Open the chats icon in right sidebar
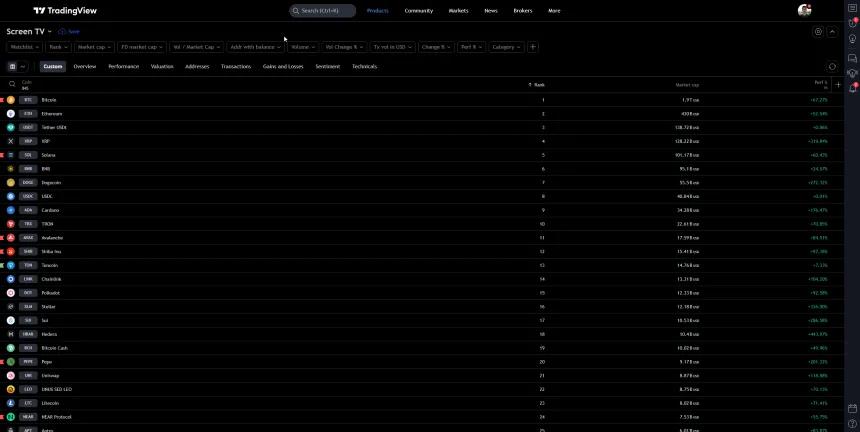Screen dimensions: 860x432 coord(852,58)
